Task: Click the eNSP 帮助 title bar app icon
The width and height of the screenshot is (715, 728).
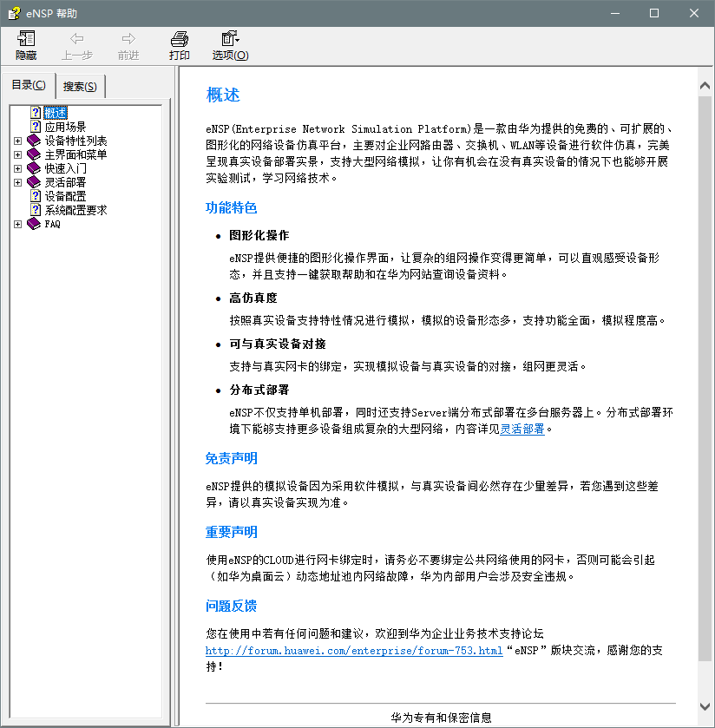Action: 14,13
